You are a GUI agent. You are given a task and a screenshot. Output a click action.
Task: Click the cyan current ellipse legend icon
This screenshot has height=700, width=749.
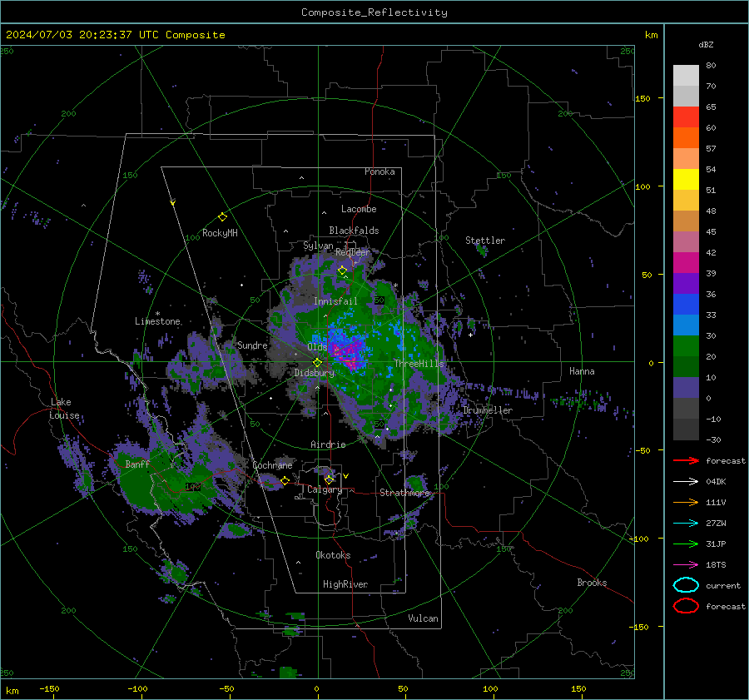point(686,585)
